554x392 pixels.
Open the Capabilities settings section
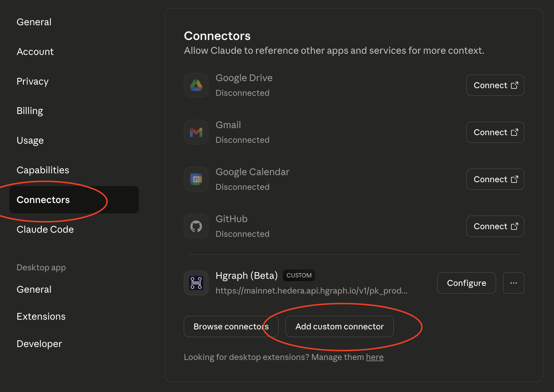coord(43,170)
